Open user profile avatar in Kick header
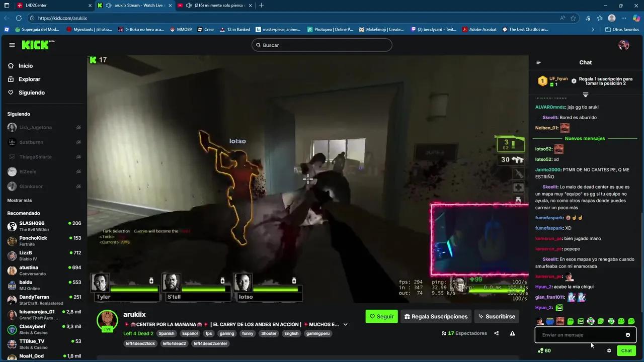This screenshot has height=362, width=644. [x=623, y=45]
